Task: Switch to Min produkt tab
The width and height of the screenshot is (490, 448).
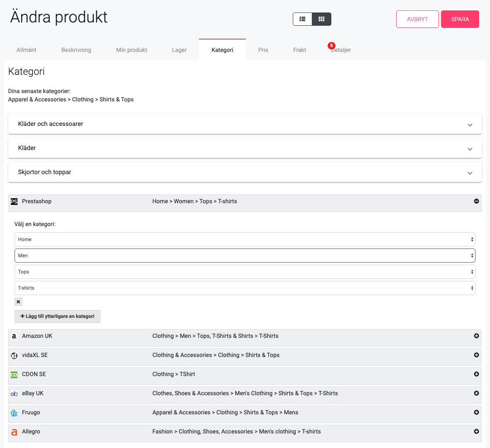Action: [x=132, y=50]
